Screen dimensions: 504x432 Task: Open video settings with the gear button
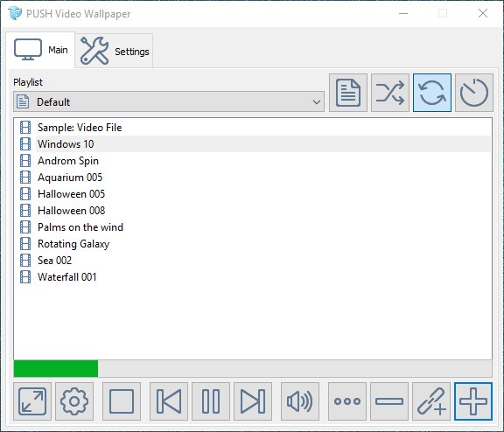tap(74, 401)
